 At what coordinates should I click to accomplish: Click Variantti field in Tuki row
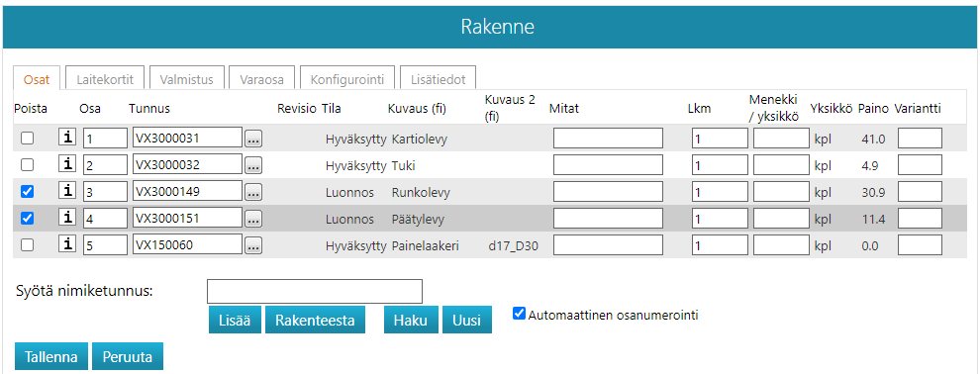[920, 165]
